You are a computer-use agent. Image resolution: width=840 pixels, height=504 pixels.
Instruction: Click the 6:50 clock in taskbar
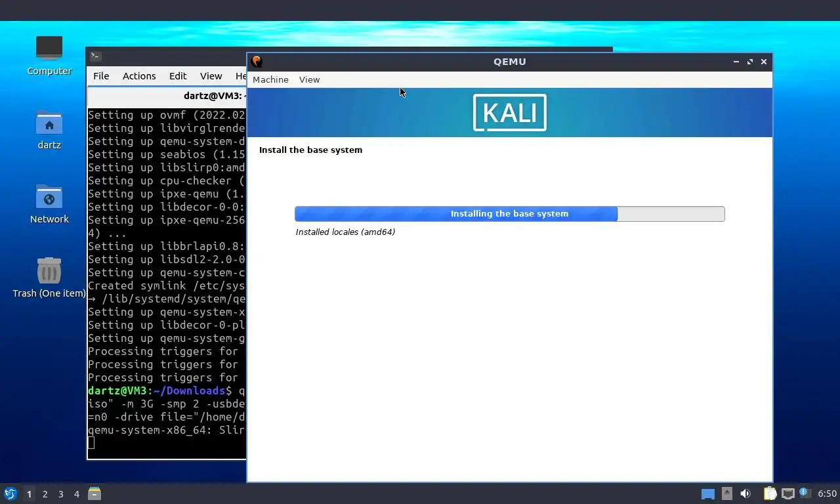827,493
